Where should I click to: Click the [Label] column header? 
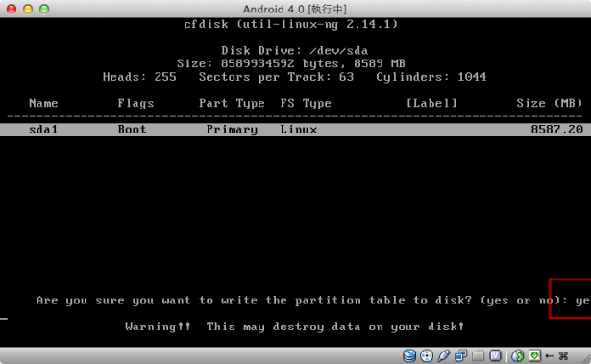[x=431, y=103]
